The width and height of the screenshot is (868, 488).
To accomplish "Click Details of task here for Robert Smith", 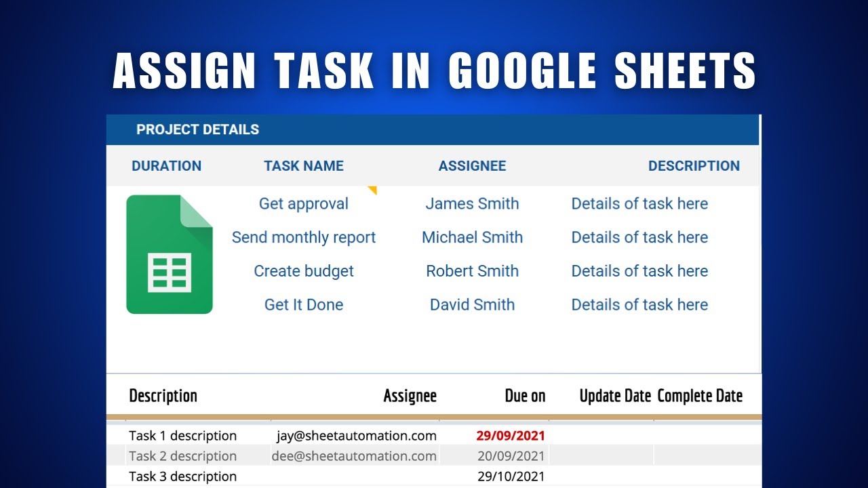I will 639,271.
